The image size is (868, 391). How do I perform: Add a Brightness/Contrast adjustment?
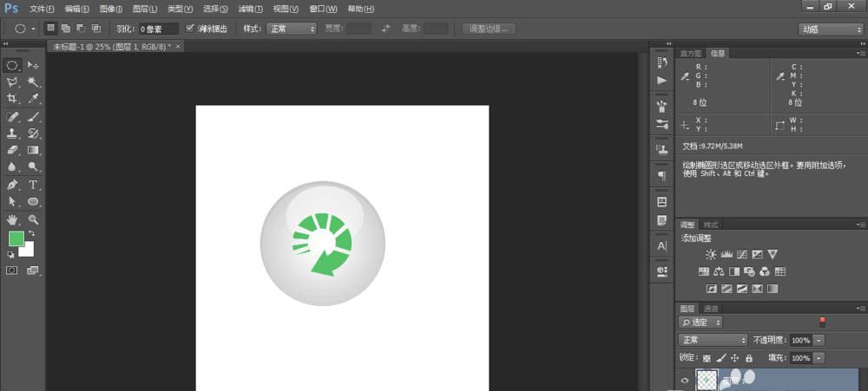[711, 255]
